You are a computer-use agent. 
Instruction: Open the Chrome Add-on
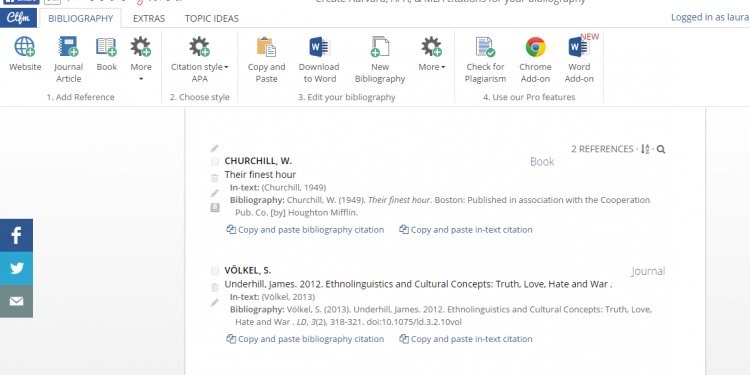[x=535, y=59]
